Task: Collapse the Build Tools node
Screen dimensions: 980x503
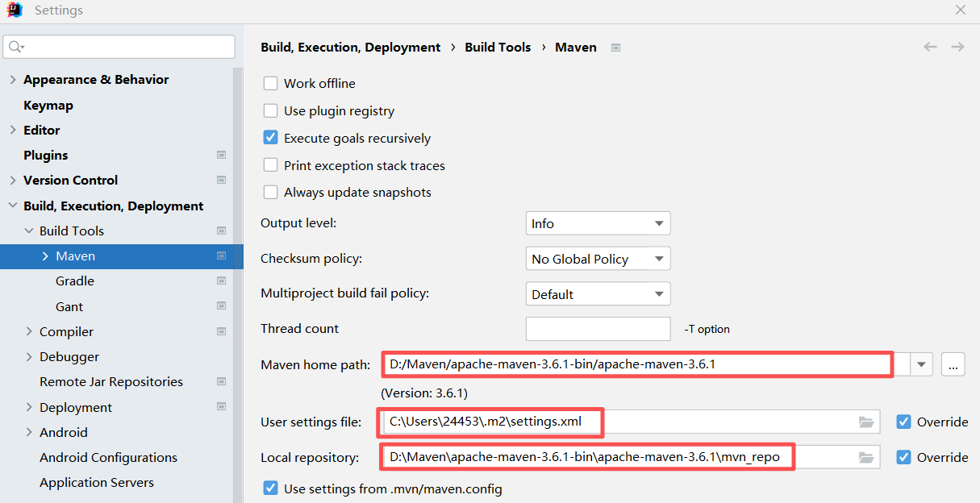Action: click(x=28, y=231)
